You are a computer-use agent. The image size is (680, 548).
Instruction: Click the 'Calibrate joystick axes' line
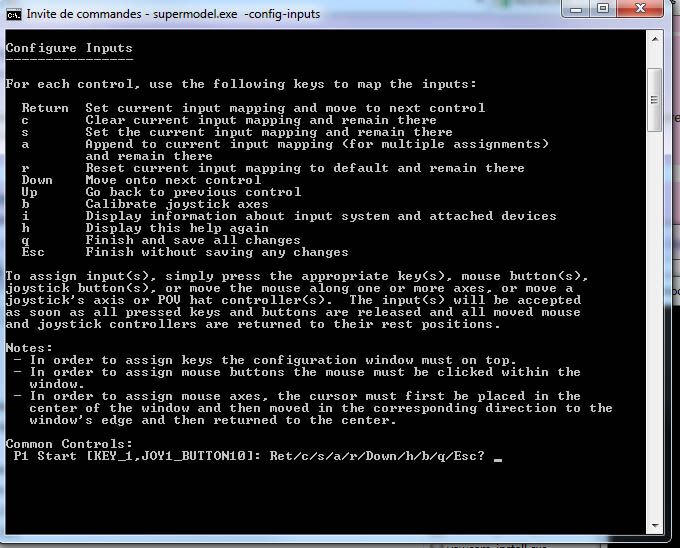click(x=176, y=204)
